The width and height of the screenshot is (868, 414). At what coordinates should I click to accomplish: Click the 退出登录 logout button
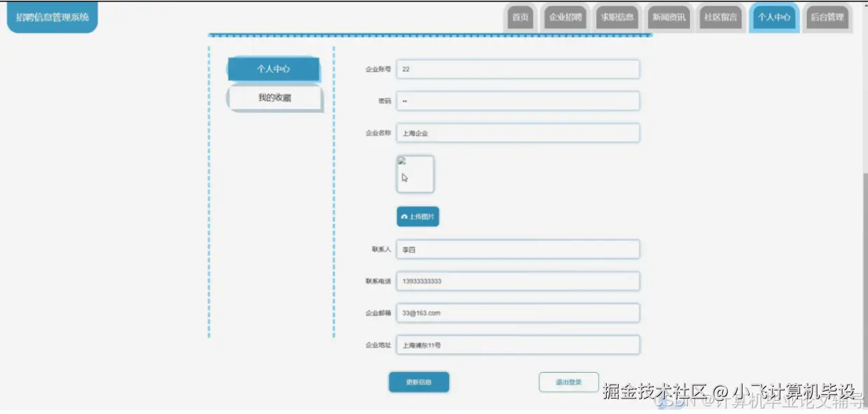pyautogui.click(x=569, y=382)
